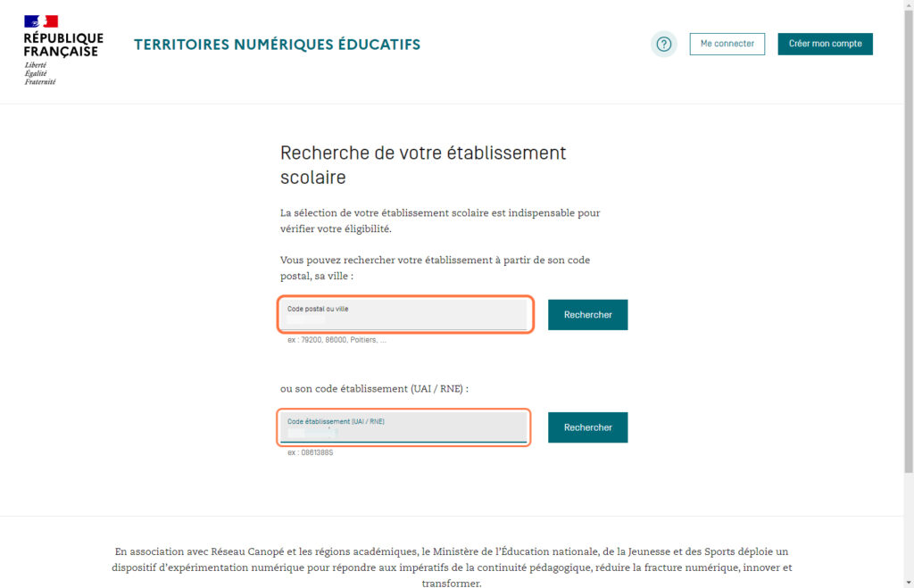Click the scrollbar up arrow
Screen dimensions: 914x588
click(x=909, y=4)
